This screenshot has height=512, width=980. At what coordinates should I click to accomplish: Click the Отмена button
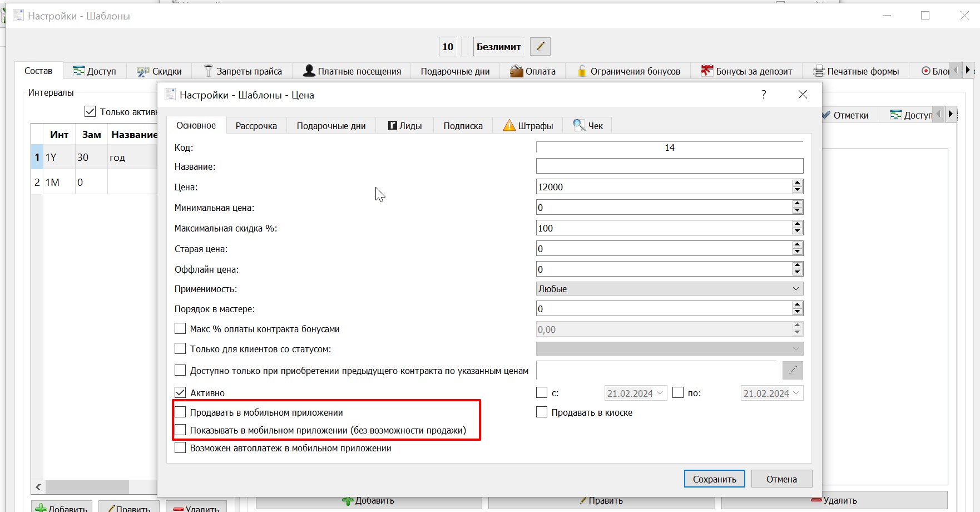(781, 479)
